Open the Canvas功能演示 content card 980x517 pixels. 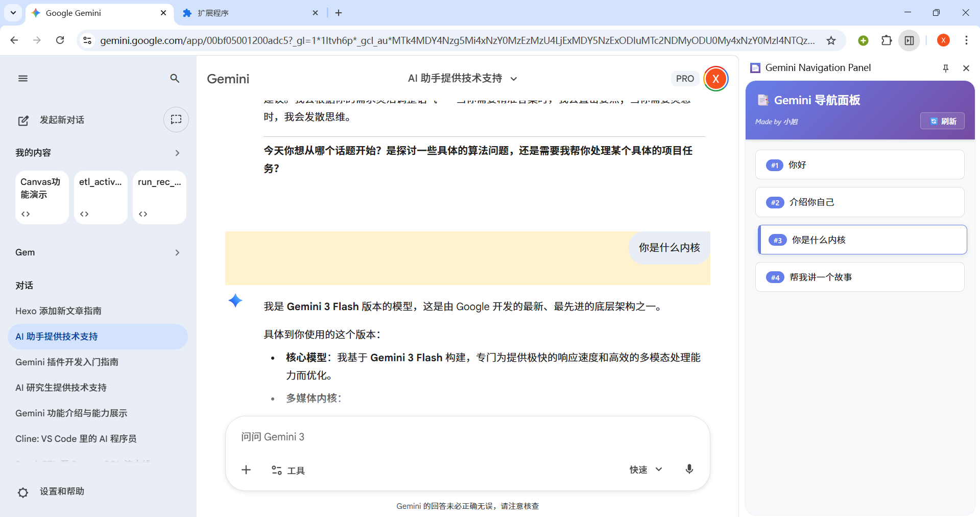pyautogui.click(x=42, y=197)
